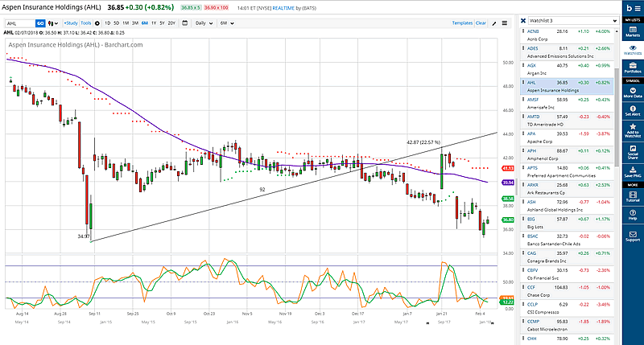Click the 34.97 low price label

(x=84, y=236)
